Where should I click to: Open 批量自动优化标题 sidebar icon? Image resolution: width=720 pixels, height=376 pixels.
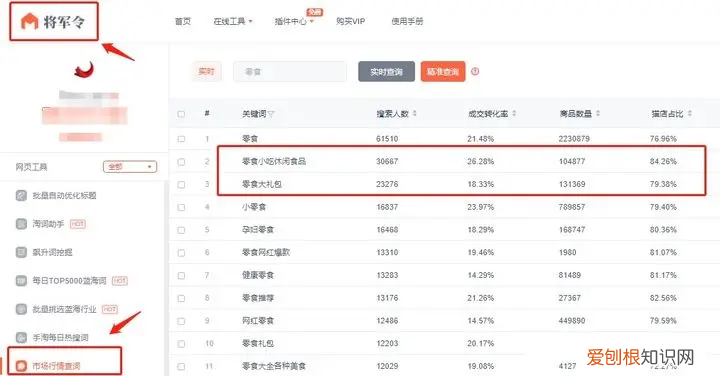[x=21, y=196]
